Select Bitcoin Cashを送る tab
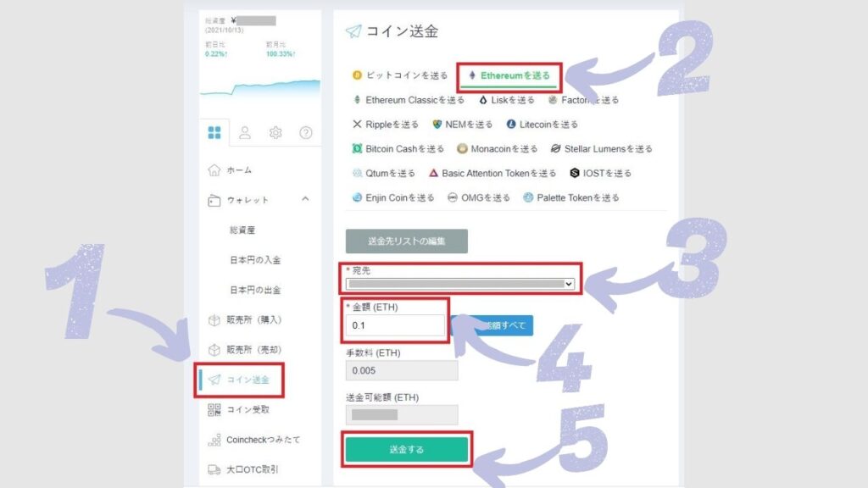 [398, 149]
